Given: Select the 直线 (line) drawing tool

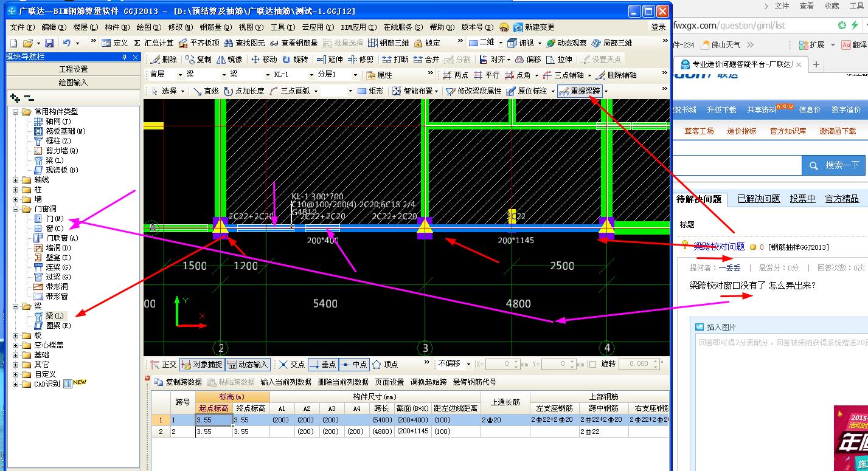Looking at the screenshot, I should [206, 91].
